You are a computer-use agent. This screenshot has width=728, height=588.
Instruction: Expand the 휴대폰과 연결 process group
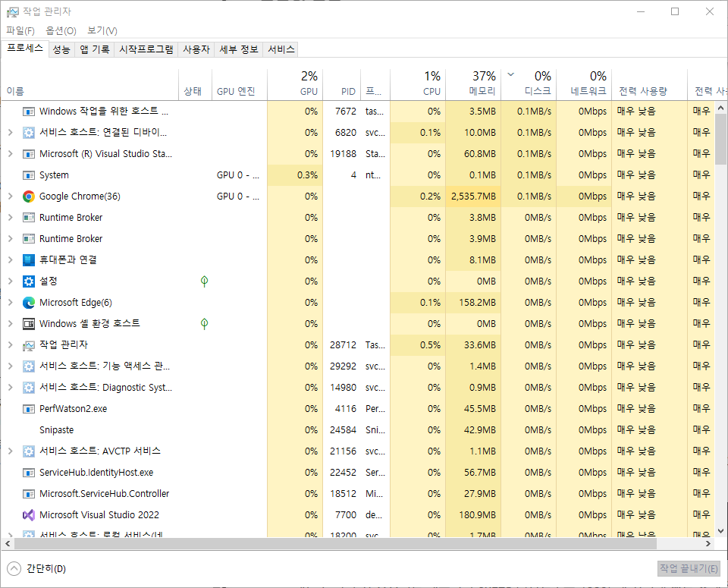pos(10,260)
